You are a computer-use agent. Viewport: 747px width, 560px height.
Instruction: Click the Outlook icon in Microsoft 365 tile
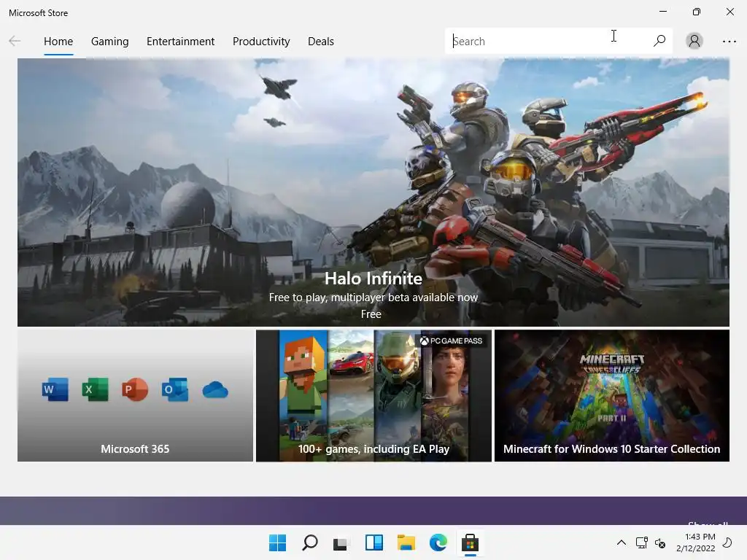[175, 389]
